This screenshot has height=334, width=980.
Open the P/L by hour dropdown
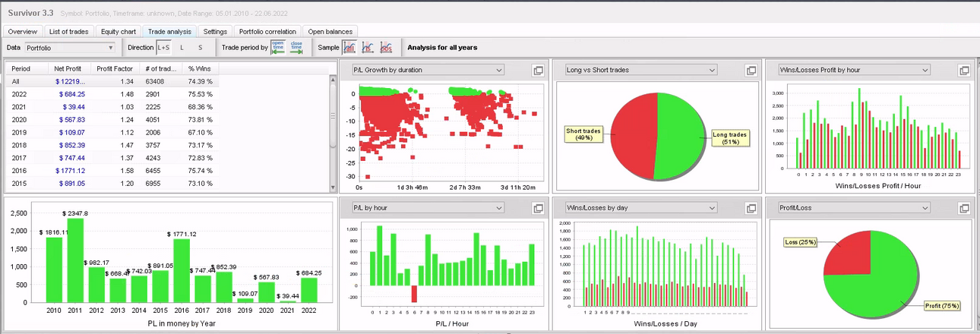[x=428, y=207]
